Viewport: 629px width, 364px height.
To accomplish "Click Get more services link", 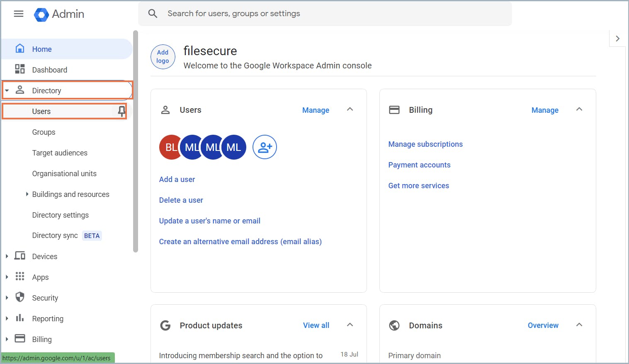I will coord(419,185).
